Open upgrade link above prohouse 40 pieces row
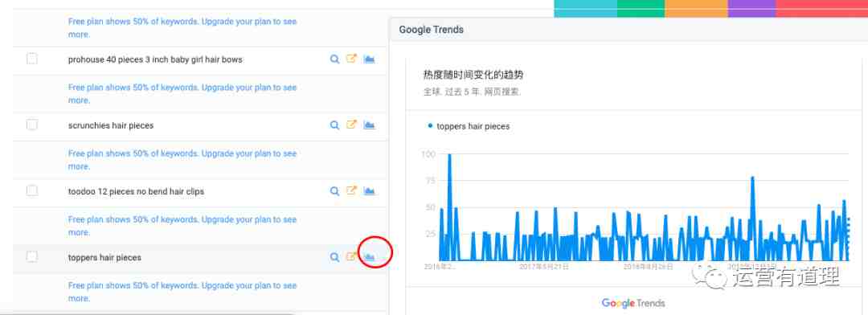Viewport: 868px width, 315px height. pos(182,27)
